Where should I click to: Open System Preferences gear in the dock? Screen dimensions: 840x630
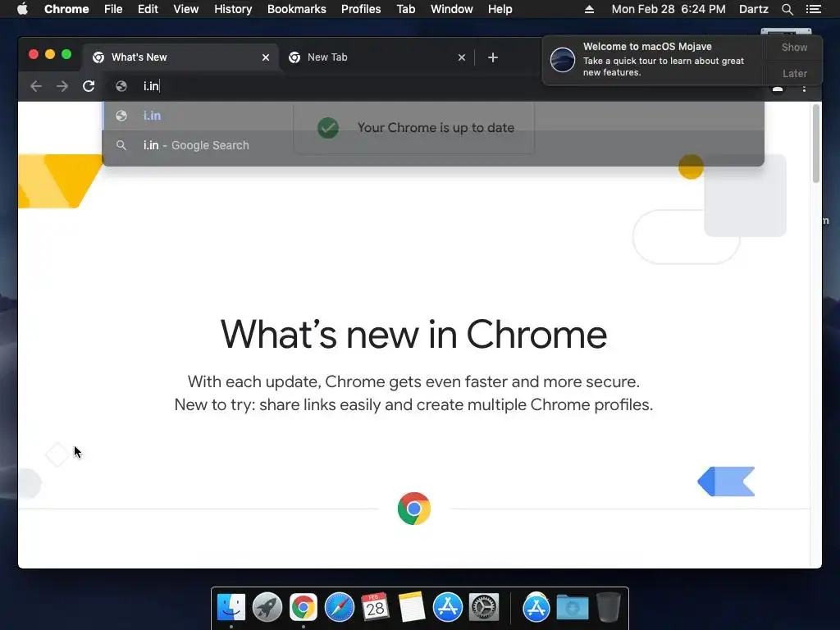tap(484, 607)
